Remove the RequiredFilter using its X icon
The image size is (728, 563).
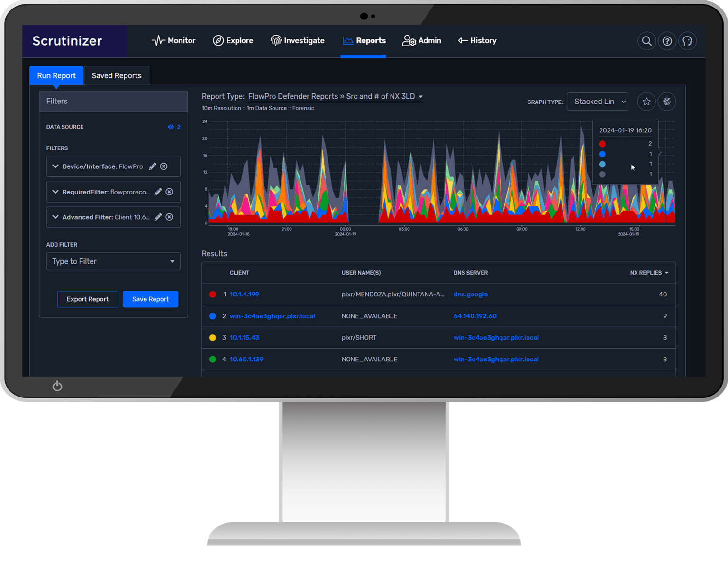pos(169,192)
